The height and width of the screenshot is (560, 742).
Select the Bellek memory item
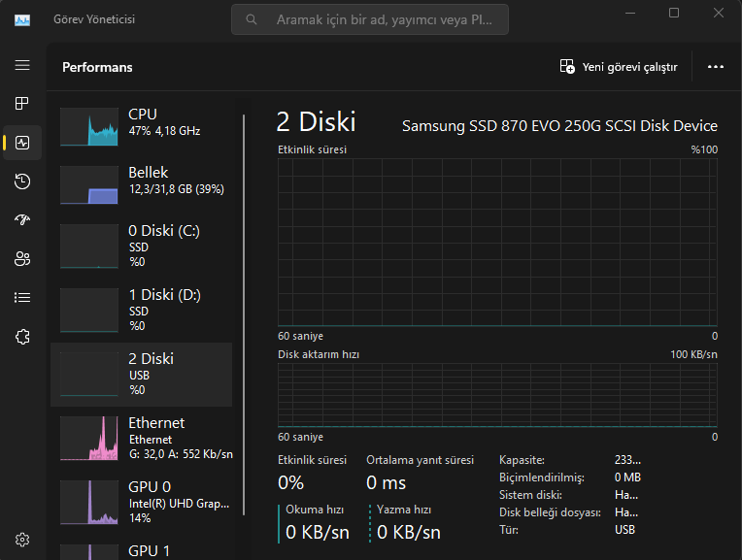142,184
